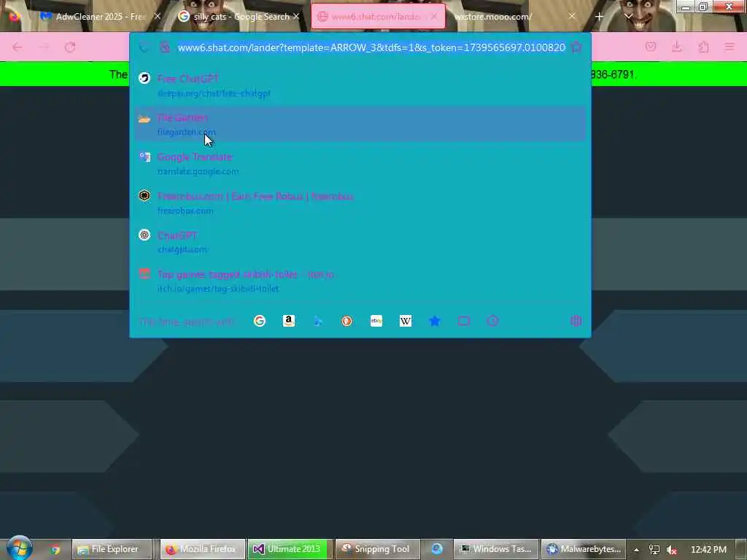This screenshot has width=747, height=560.
Task: Click the URL text in address bar
Action: tap(371, 47)
